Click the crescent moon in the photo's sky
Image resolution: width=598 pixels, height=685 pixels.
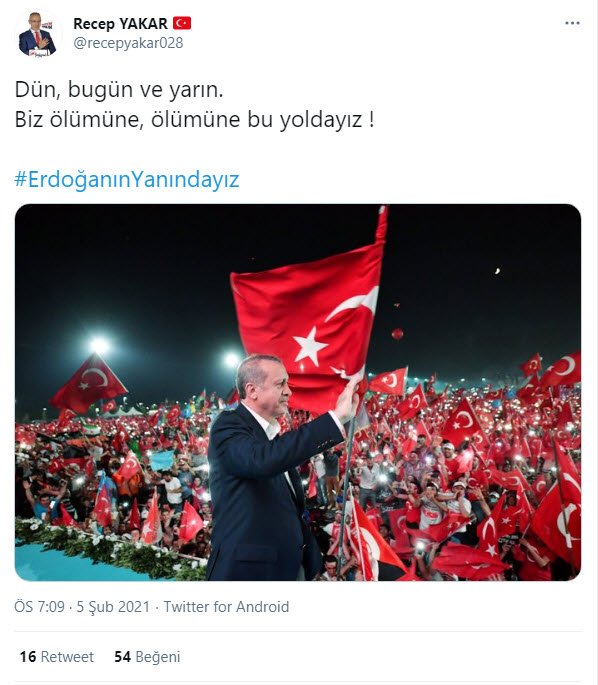pyautogui.click(x=498, y=271)
